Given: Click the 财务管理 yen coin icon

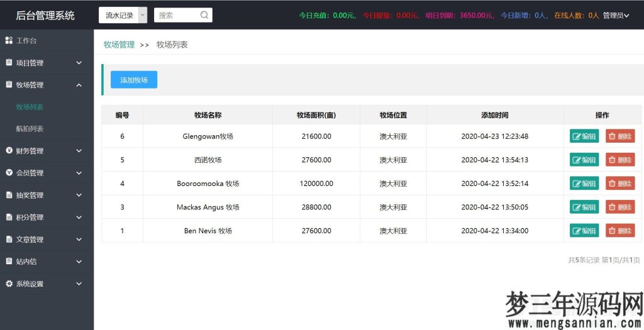Looking at the screenshot, I should (9, 151).
